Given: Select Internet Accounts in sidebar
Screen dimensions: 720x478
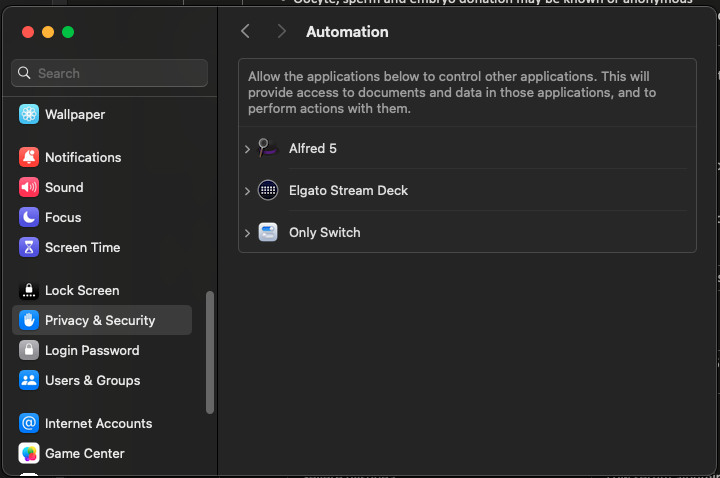Looking at the screenshot, I should coord(98,423).
